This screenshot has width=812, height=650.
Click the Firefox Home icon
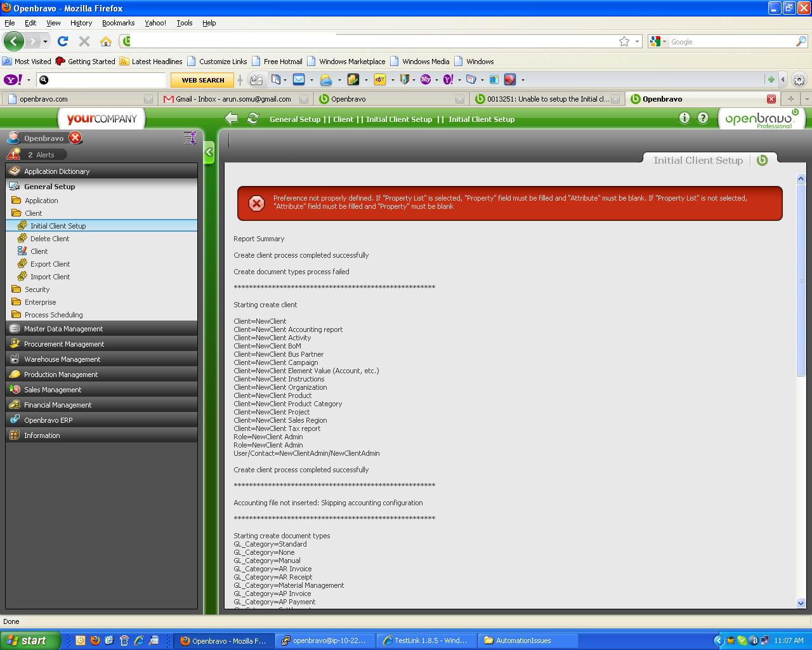click(x=106, y=41)
